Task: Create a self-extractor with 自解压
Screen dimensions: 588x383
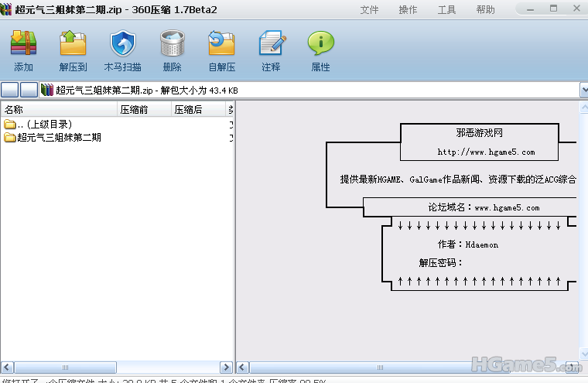Action: click(221, 50)
